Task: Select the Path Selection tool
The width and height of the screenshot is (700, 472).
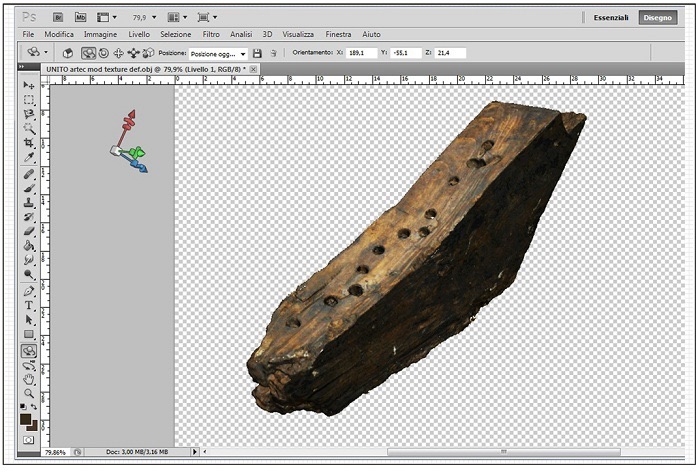Action: tap(29, 320)
